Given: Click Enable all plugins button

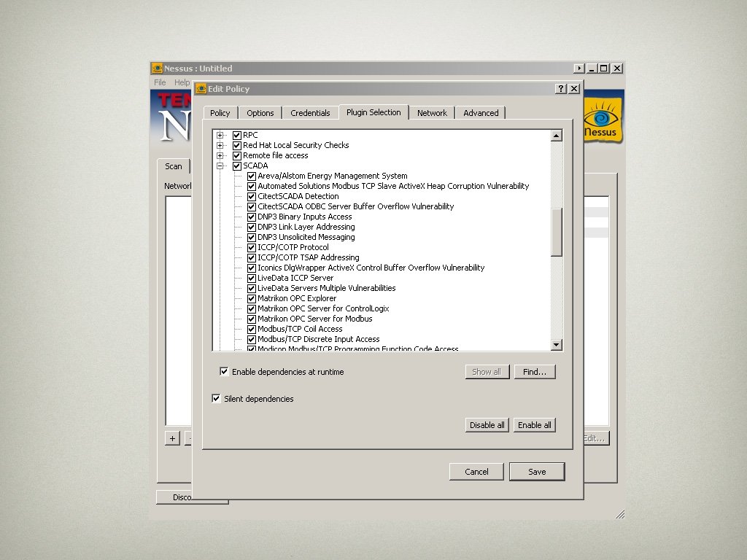Looking at the screenshot, I should click(535, 425).
